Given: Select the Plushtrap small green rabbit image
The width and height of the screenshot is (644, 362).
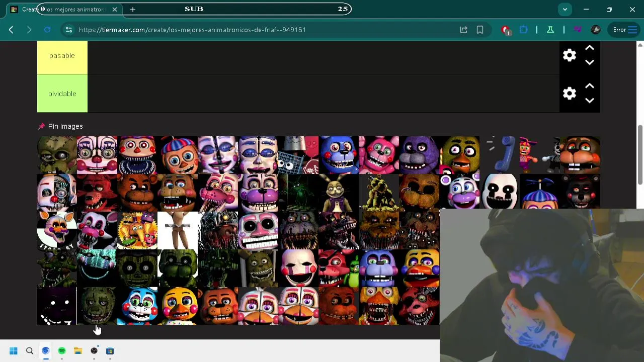Looking at the screenshot, I should pos(258,268).
